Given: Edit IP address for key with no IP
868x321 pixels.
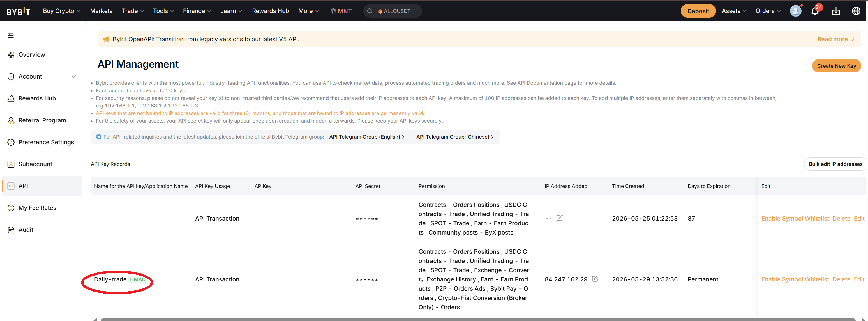Looking at the screenshot, I should (560, 218).
